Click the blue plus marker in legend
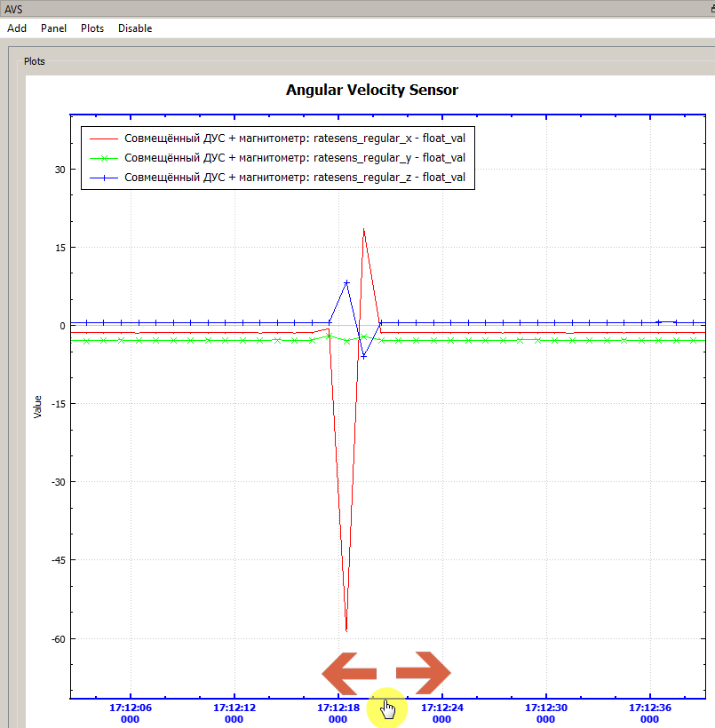 click(104, 178)
